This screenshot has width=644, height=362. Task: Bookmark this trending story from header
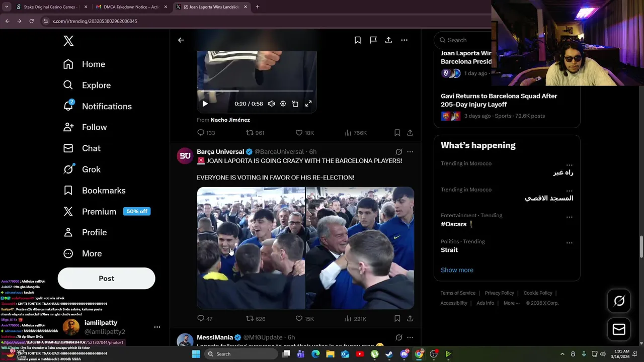[358, 40]
